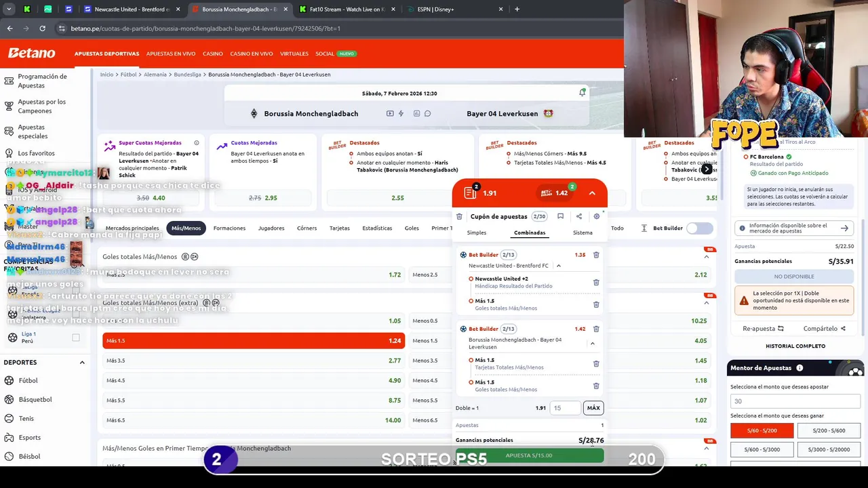This screenshot has width=868, height=488.
Task: Click the browser address bar URL
Action: coord(205,28)
